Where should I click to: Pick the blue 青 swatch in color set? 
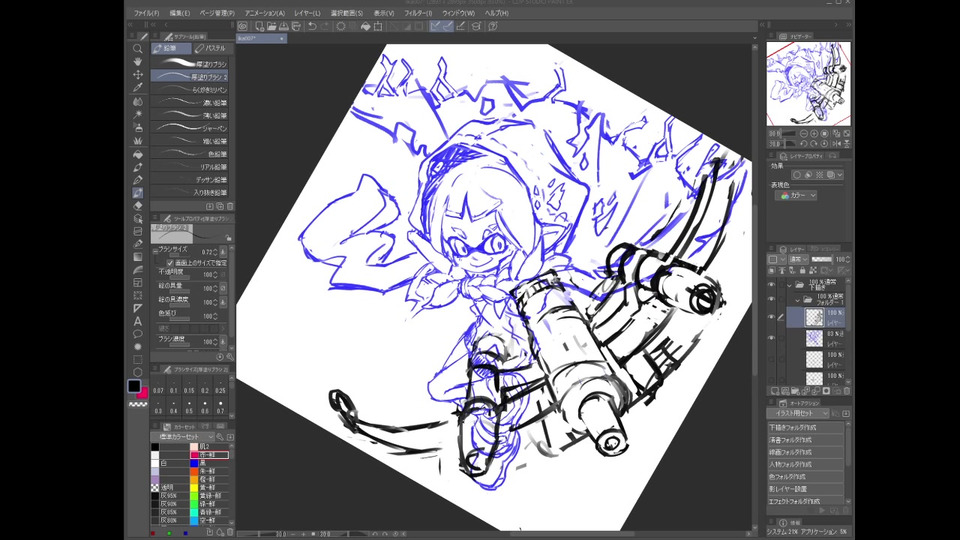coord(194,463)
